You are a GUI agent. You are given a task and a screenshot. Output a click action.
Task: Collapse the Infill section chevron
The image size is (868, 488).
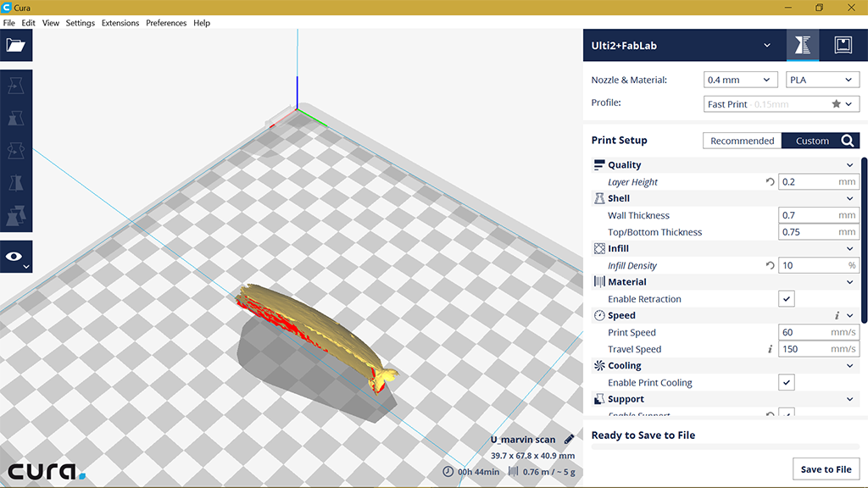(849, 248)
